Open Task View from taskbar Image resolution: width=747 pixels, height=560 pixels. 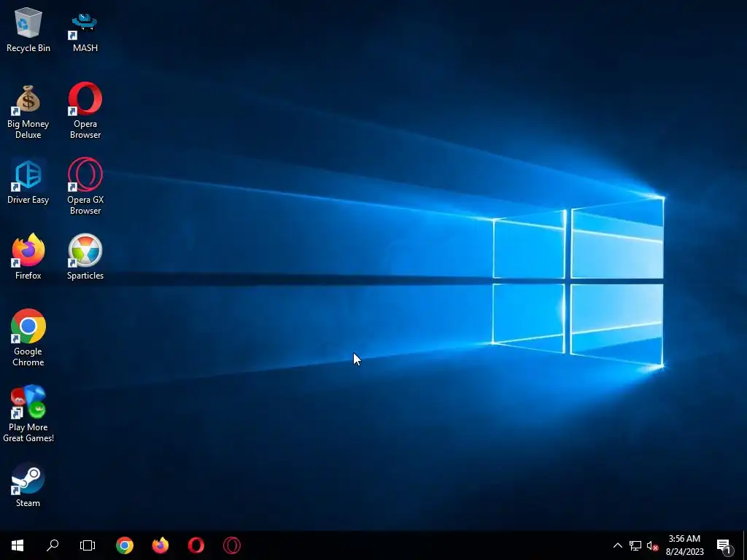click(x=88, y=545)
